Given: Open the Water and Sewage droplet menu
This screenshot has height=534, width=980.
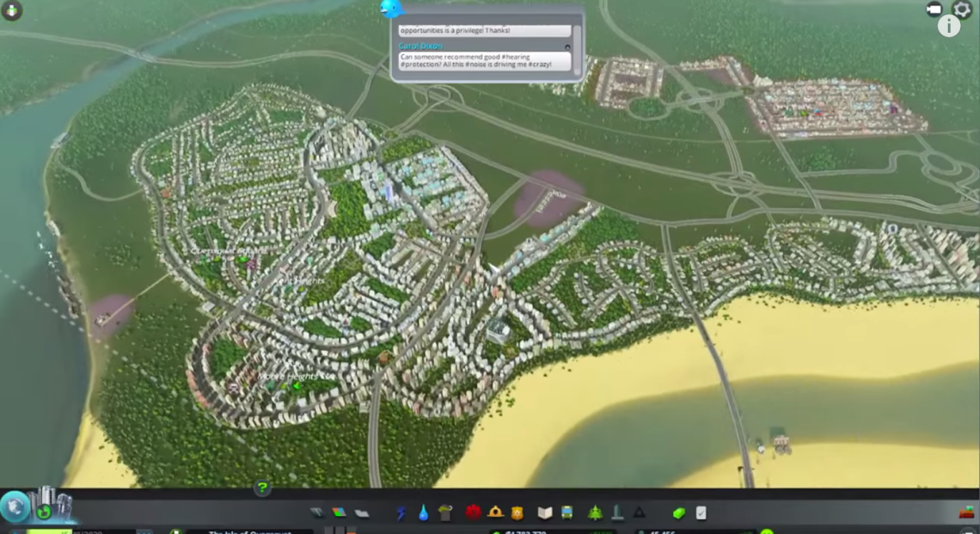Looking at the screenshot, I should pyautogui.click(x=424, y=513).
